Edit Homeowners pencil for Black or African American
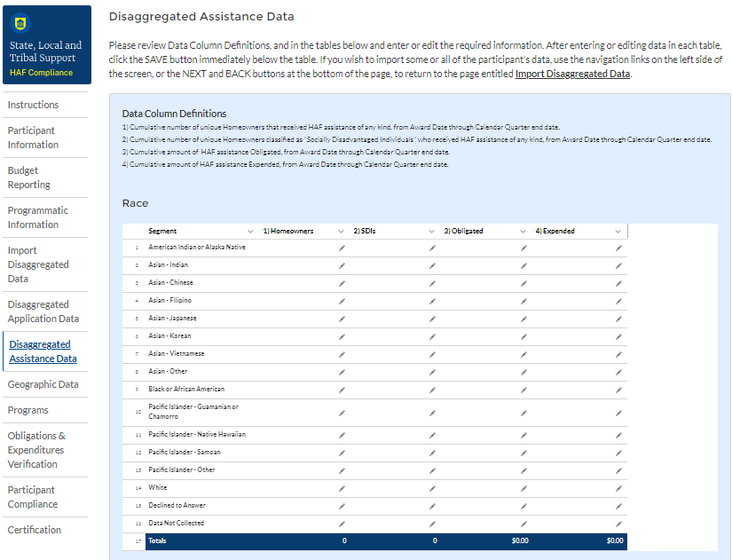The height and width of the screenshot is (560, 732). (x=342, y=390)
